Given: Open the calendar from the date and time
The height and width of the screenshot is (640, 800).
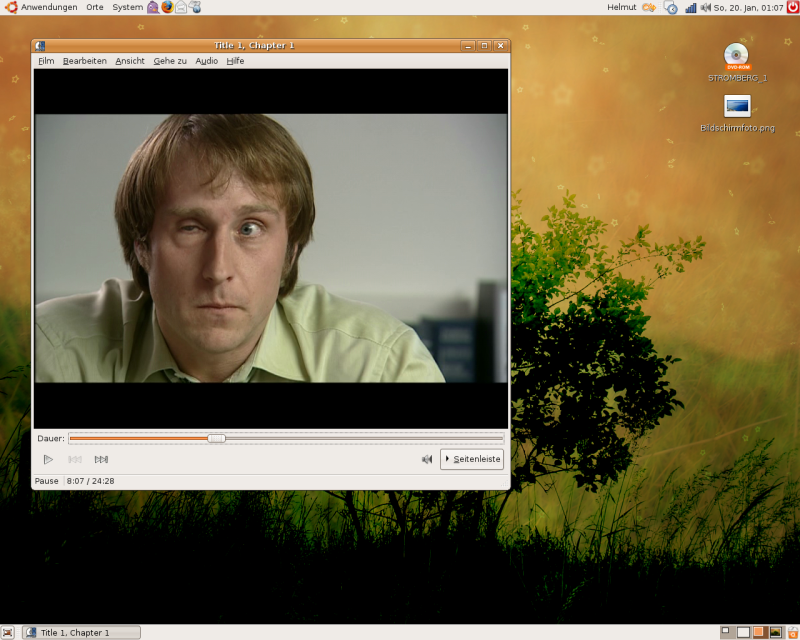Looking at the screenshot, I should (748, 8).
